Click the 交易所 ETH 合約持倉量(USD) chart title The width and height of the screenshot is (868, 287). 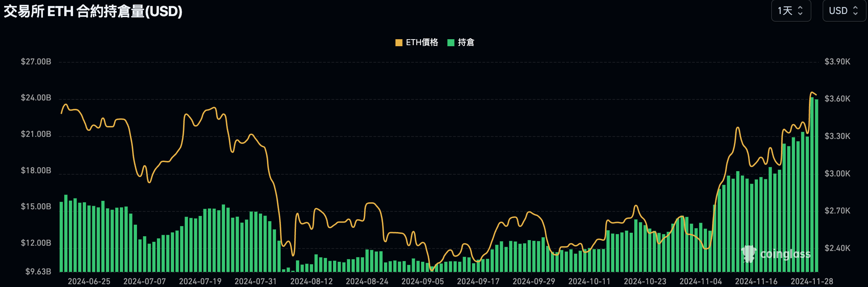coord(93,12)
